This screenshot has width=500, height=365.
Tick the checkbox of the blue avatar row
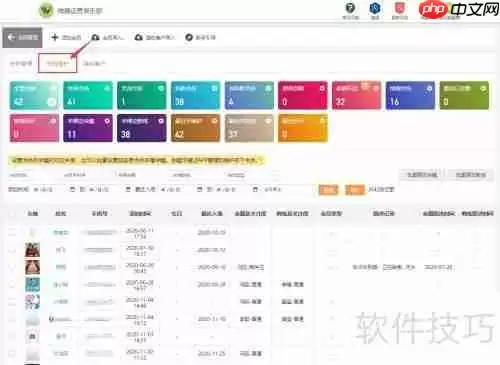(12, 284)
